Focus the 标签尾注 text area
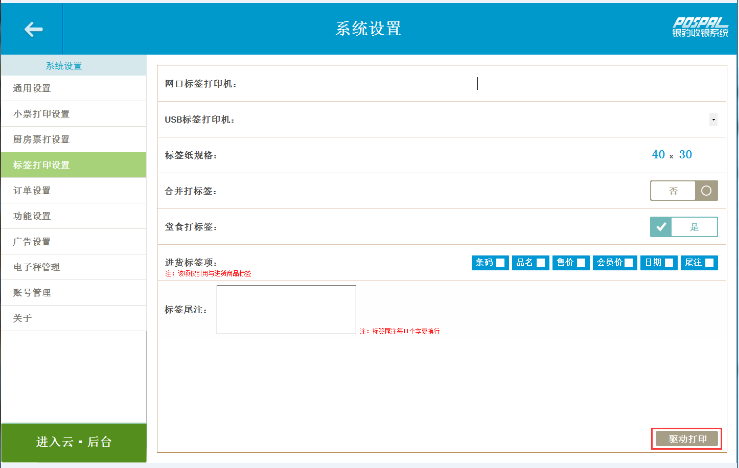 pyautogui.click(x=286, y=309)
